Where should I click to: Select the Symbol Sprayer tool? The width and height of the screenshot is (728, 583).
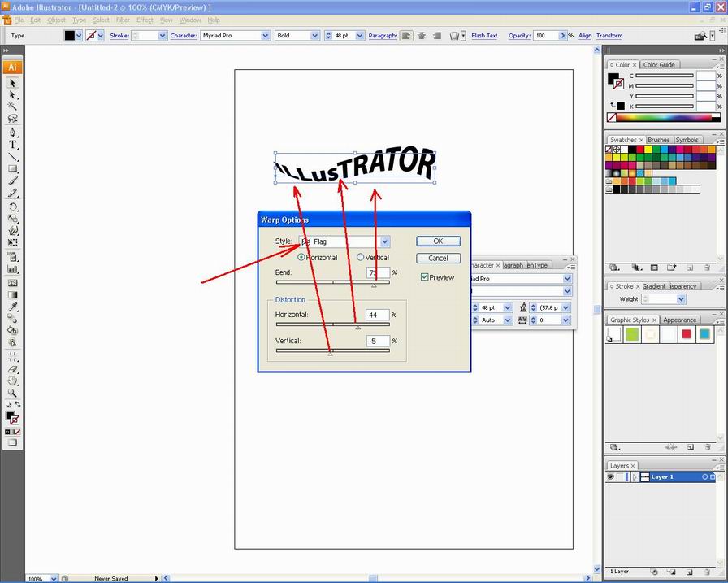[12, 257]
